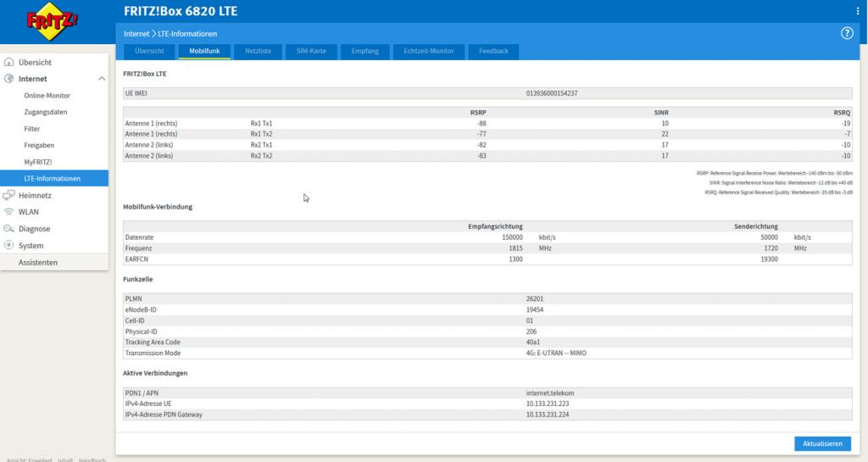Open the Echtzeit-Monitor tab
Image resolution: width=868 pixels, height=462 pixels.
428,51
